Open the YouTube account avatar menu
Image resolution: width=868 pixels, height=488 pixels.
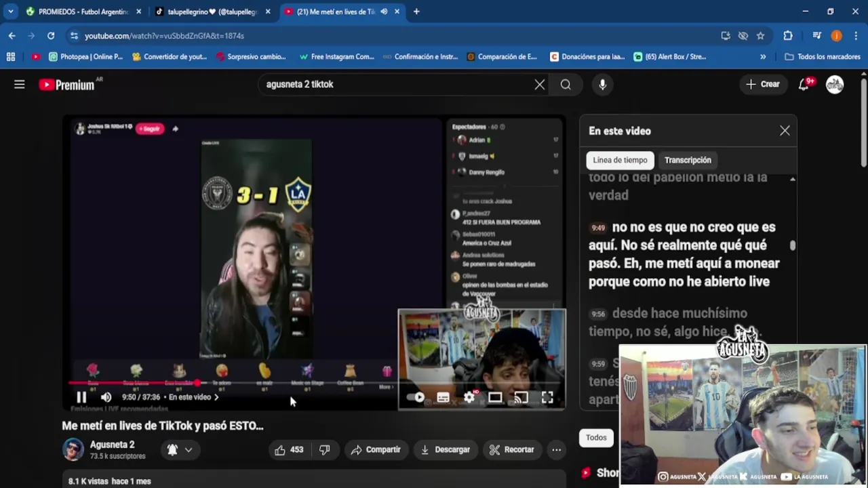[x=835, y=84]
